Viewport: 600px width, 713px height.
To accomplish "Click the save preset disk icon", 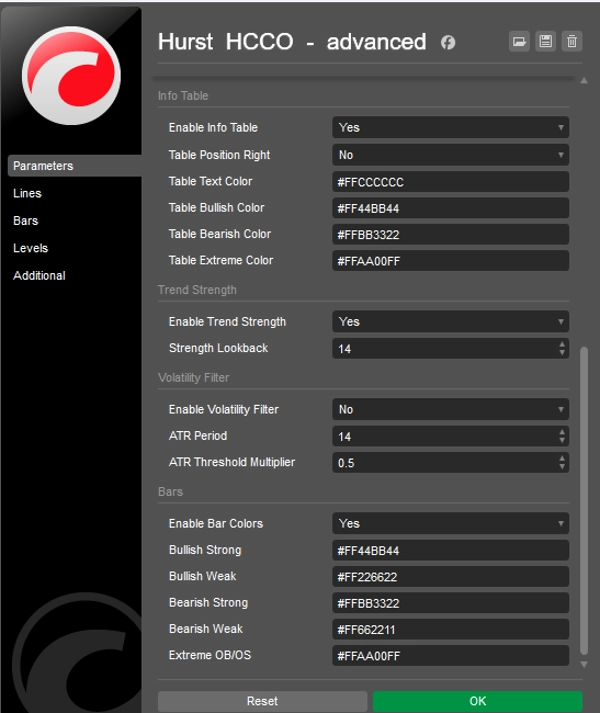I will 545,42.
